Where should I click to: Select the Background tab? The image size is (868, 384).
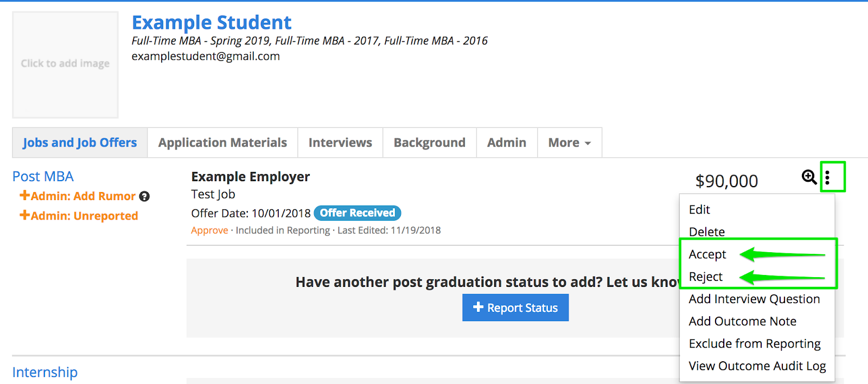click(x=429, y=143)
